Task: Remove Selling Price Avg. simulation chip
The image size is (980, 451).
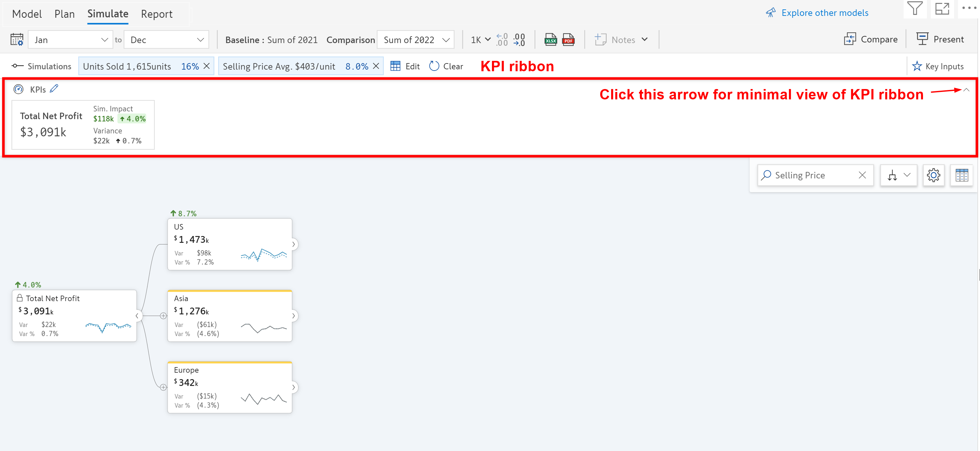Action: pyautogui.click(x=376, y=66)
